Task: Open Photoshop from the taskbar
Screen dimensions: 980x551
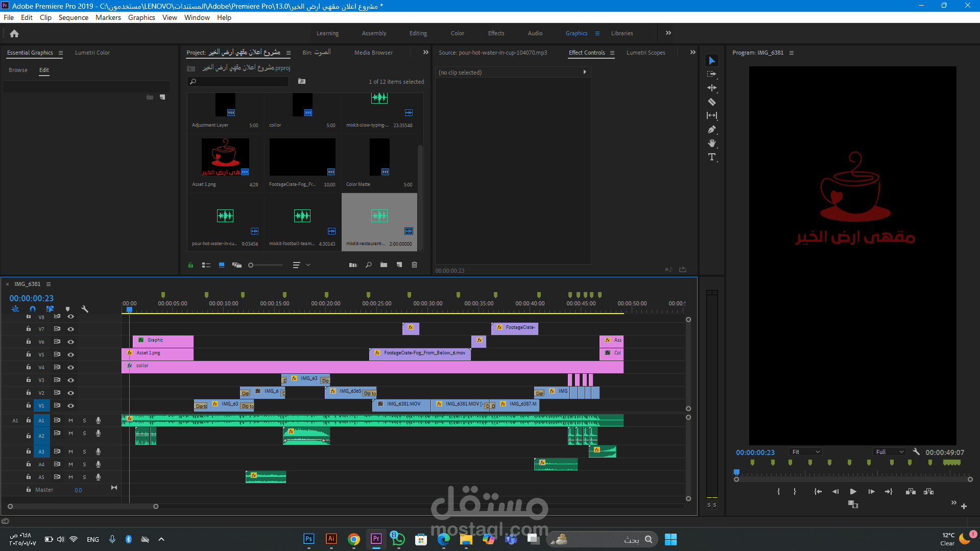Action: pos(309,539)
